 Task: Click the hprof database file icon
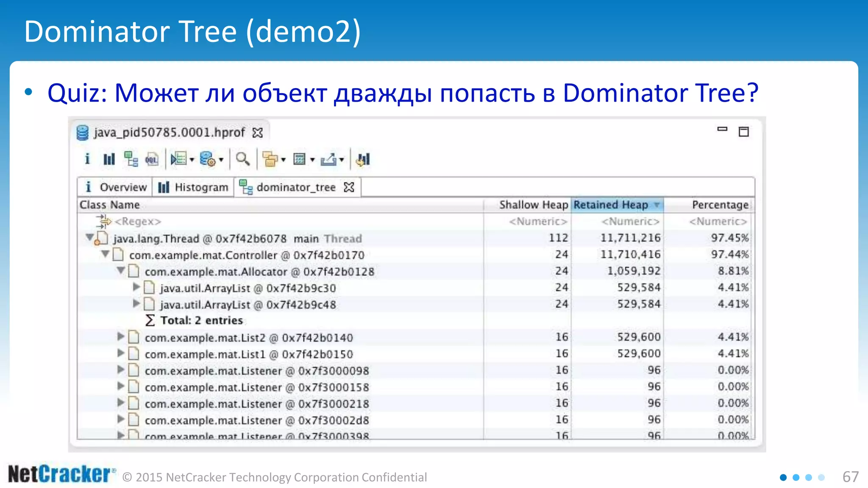pos(82,133)
